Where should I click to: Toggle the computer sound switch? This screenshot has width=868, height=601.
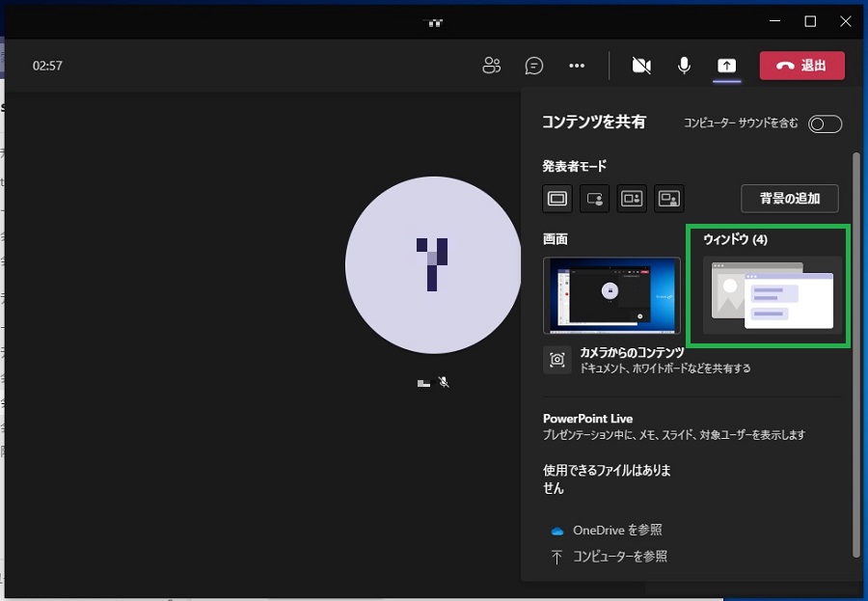(825, 123)
